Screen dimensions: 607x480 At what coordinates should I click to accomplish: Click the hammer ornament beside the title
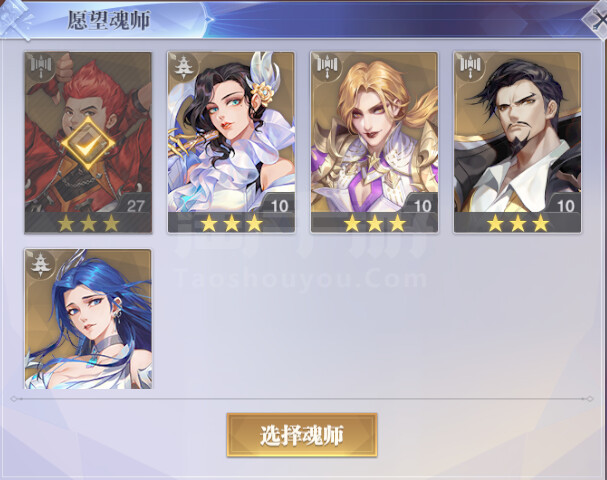click(x=15, y=19)
